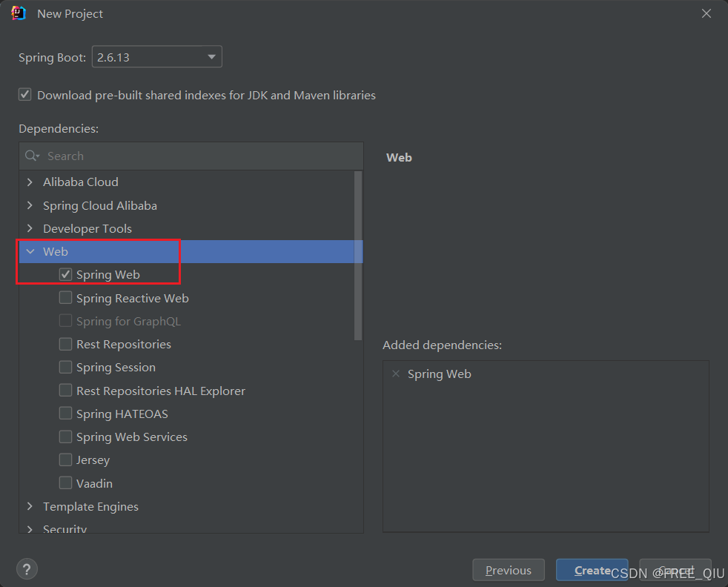Viewport: 728px width, 587px height.
Task: Check the Vaadin dependency checkbox
Action: pos(65,483)
